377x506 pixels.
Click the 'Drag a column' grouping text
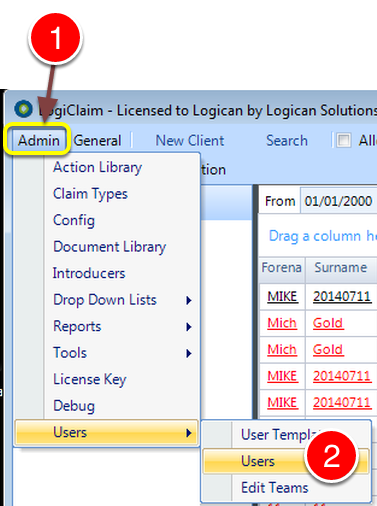(323, 236)
